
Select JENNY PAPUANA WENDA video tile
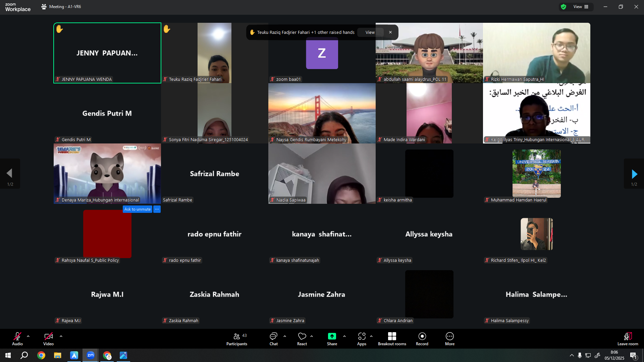click(x=107, y=53)
